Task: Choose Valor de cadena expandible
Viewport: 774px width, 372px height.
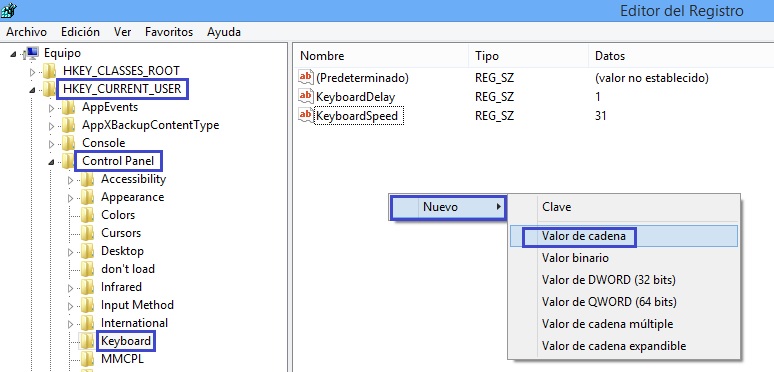Action: click(624, 346)
